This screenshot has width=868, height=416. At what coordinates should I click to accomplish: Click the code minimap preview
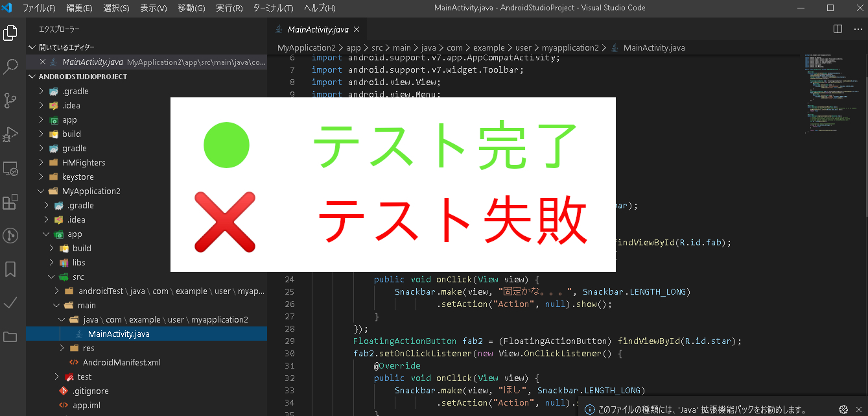point(832,94)
